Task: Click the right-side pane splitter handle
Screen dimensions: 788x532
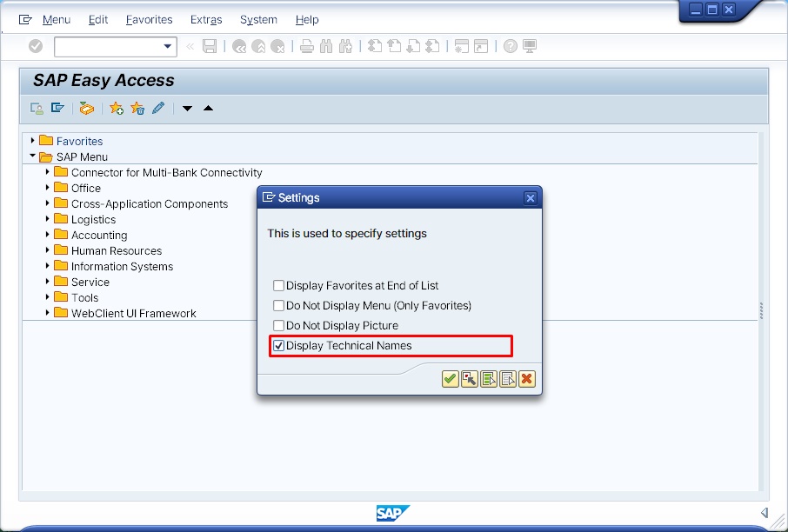Action: pos(761,311)
